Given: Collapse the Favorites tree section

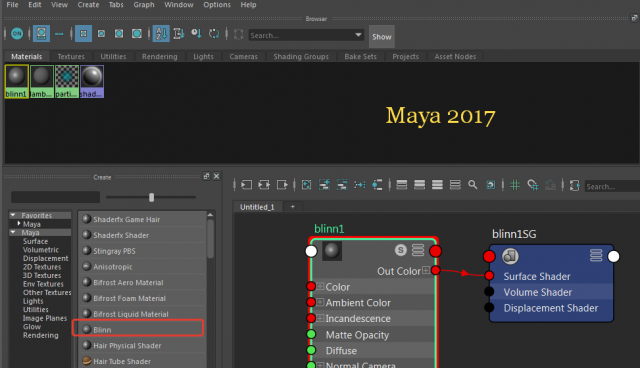Looking at the screenshot, I should pos(13,215).
